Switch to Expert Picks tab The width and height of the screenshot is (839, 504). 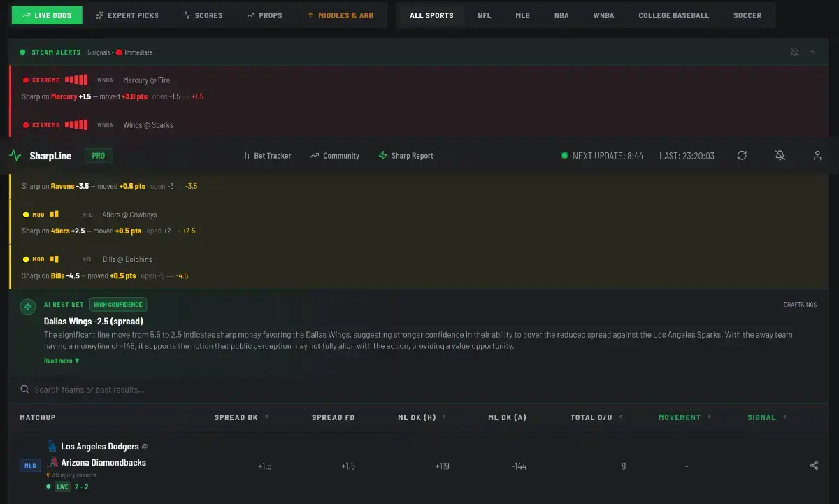pyautogui.click(x=127, y=15)
